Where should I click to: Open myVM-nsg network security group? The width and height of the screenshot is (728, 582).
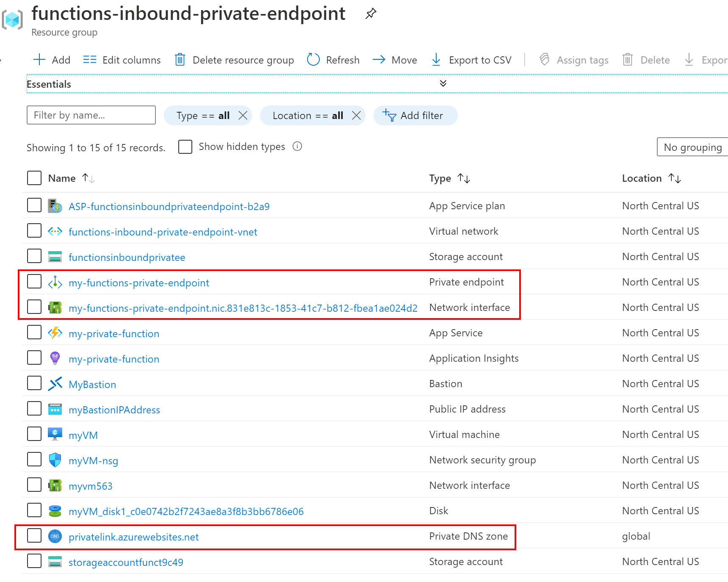pyautogui.click(x=93, y=460)
